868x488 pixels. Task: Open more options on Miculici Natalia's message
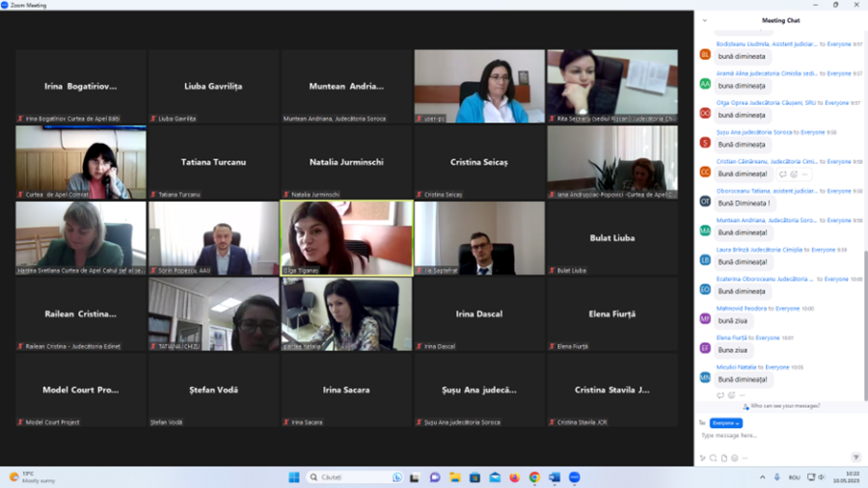(x=743, y=395)
